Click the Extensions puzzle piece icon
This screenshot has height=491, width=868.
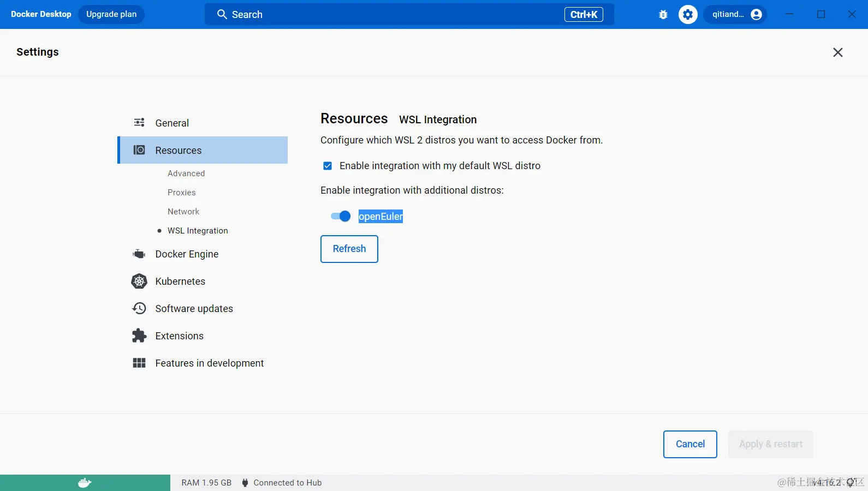click(139, 336)
